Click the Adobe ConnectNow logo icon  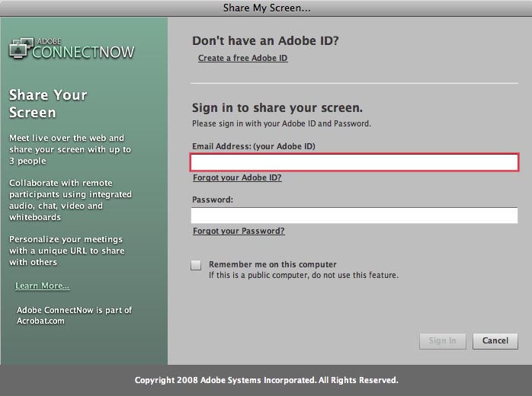tap(21, 50)
